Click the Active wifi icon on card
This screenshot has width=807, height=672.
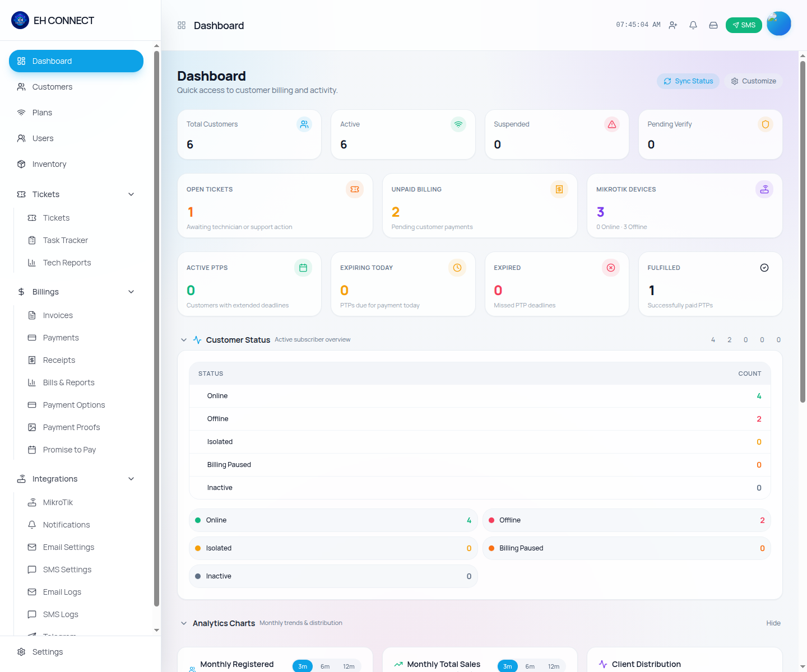point(458,124)
